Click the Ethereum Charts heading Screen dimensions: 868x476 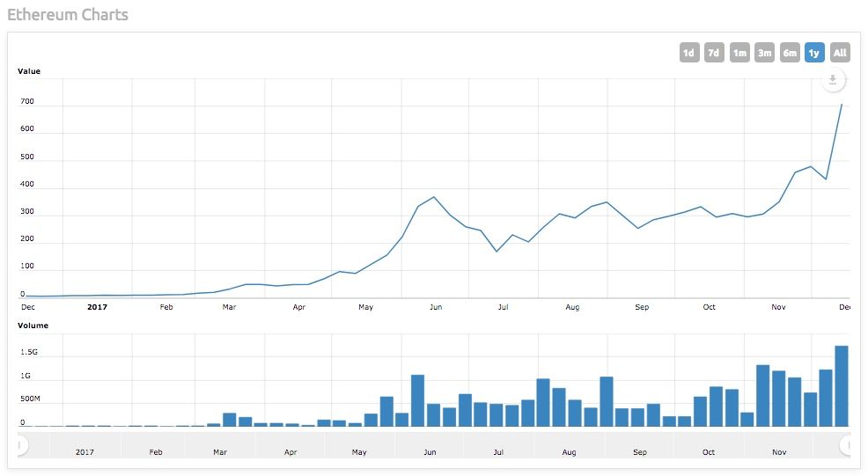click(x=68, y=14)
